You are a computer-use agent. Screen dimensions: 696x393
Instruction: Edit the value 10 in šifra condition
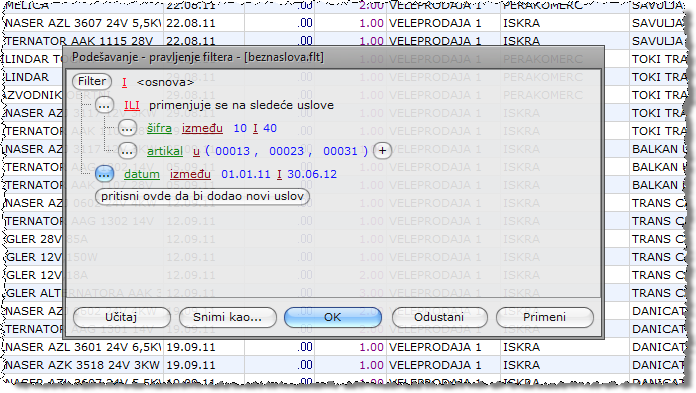240,128
